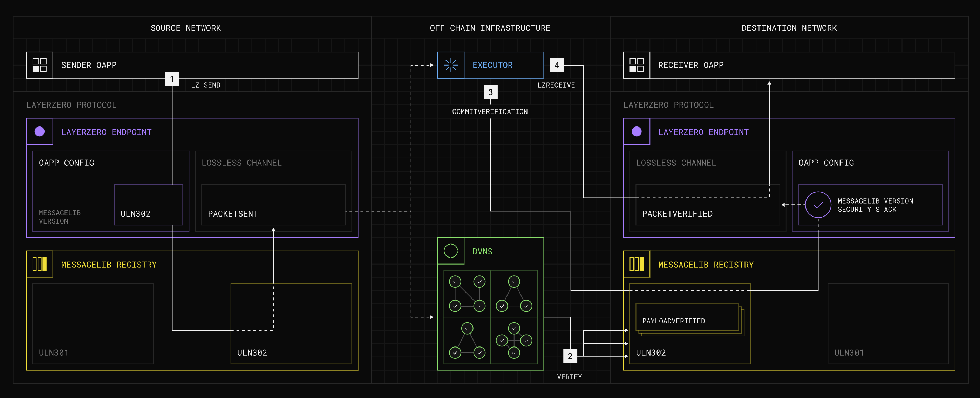Click LOSSLESS CHANNEL label in source endpoint
The image size is (980, 398).
tap(241, 163)
